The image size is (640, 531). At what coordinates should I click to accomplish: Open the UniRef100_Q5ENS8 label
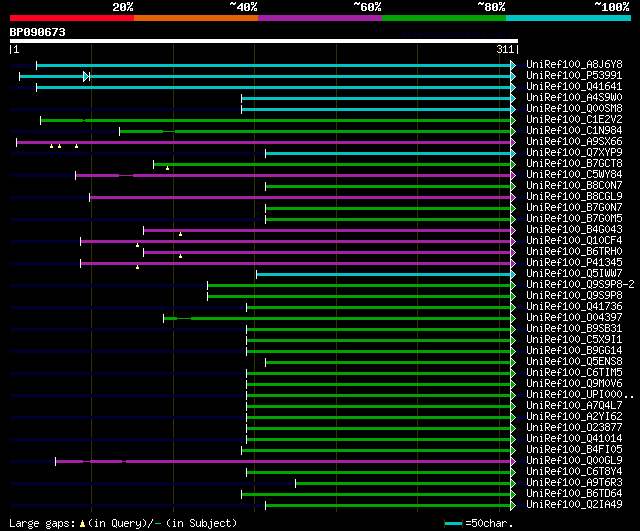coord(574,362)
